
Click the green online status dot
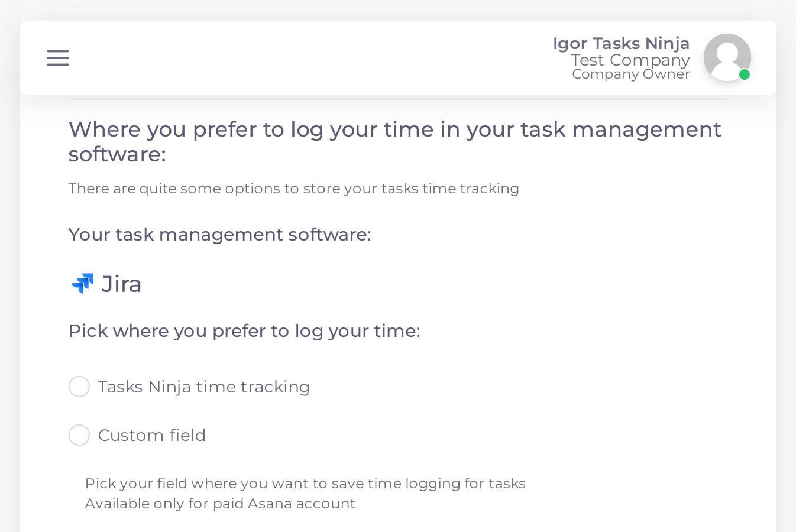(x=745, y=74)
